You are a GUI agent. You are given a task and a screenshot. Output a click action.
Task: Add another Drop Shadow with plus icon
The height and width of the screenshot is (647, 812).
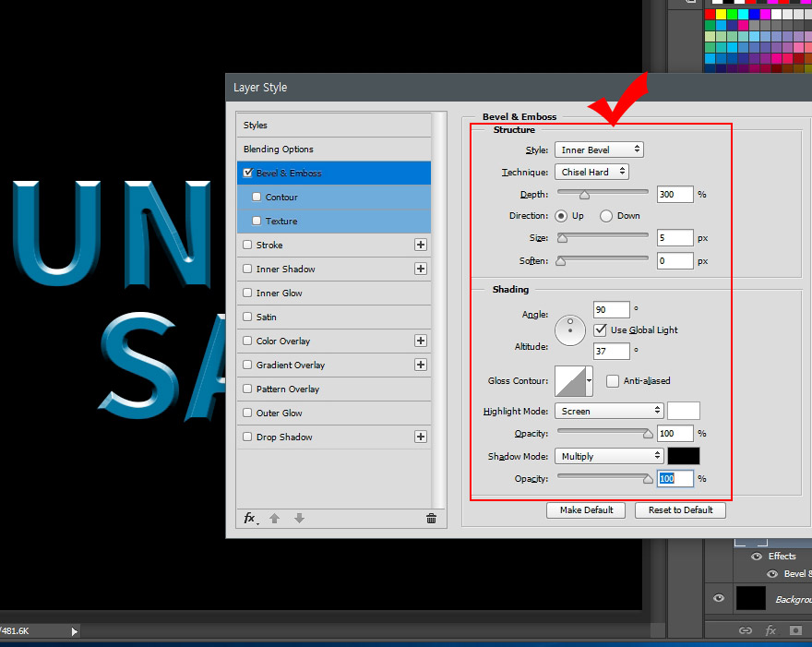421,437
